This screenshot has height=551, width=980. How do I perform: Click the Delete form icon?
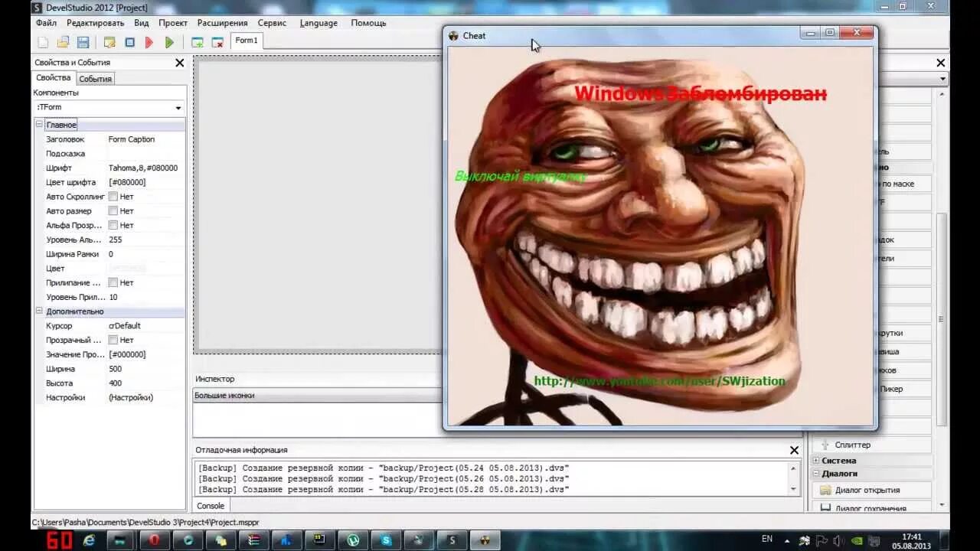click(217, 42)
